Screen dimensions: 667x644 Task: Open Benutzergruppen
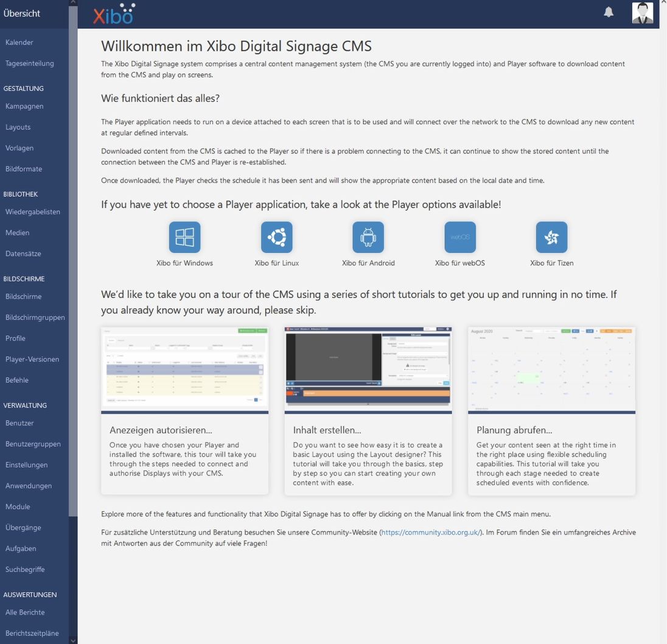[33, 444]
